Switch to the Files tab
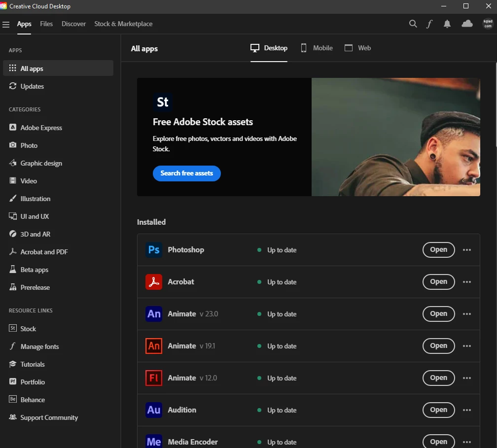 click(46, 24)
